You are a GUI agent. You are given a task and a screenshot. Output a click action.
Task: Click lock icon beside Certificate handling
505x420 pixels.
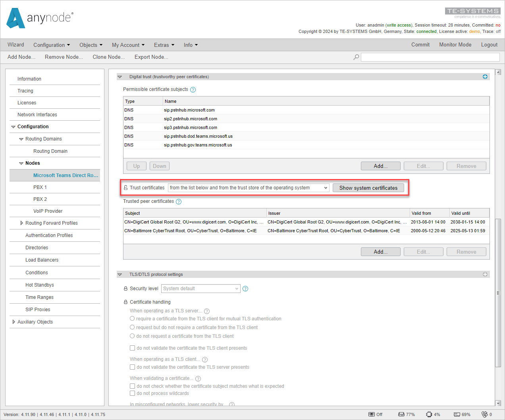coord(125,302)
